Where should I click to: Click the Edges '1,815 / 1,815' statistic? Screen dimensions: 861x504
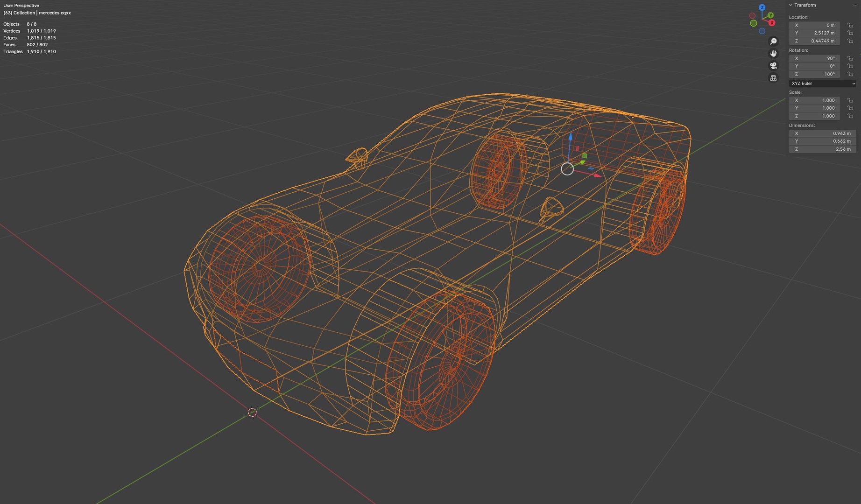41,38
